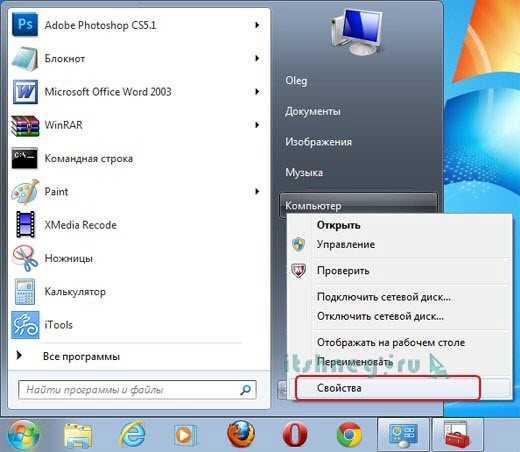
Task: Open Windows Explorer from taskbar
Action: click(78, 435)
